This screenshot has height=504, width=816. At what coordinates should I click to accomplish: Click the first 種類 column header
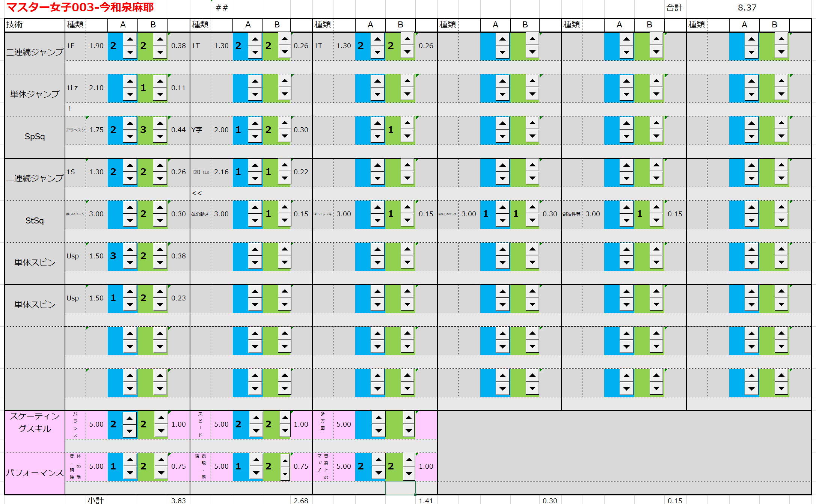tap(75, 24)
